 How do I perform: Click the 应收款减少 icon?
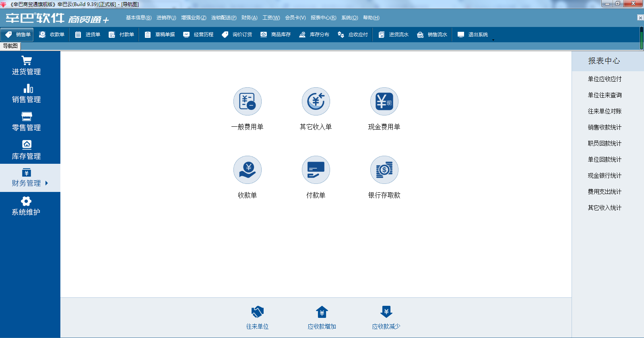click(x=386, y=312)
